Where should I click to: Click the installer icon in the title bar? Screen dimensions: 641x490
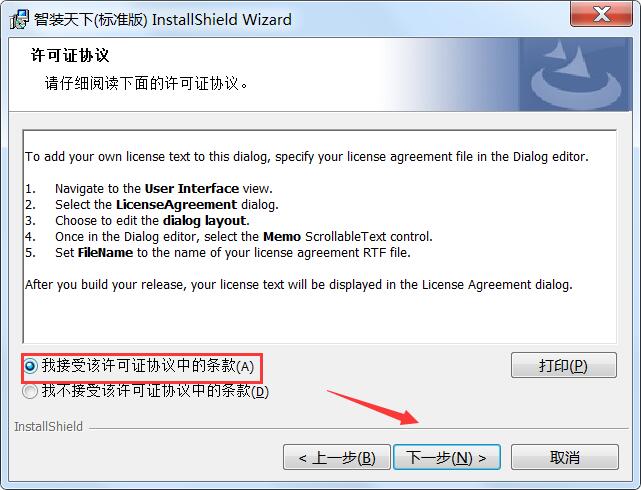[x=19, y=19]
